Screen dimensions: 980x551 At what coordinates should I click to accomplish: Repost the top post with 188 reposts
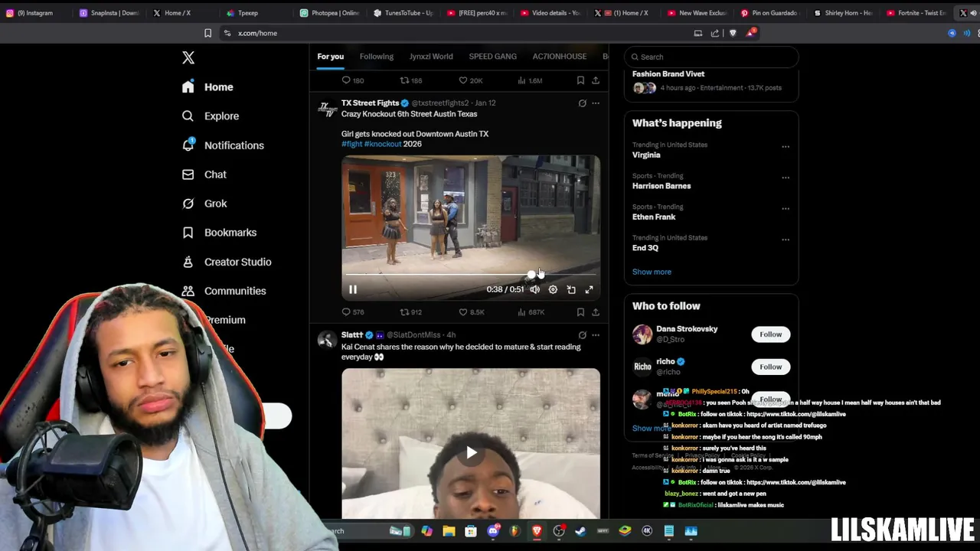411,80
